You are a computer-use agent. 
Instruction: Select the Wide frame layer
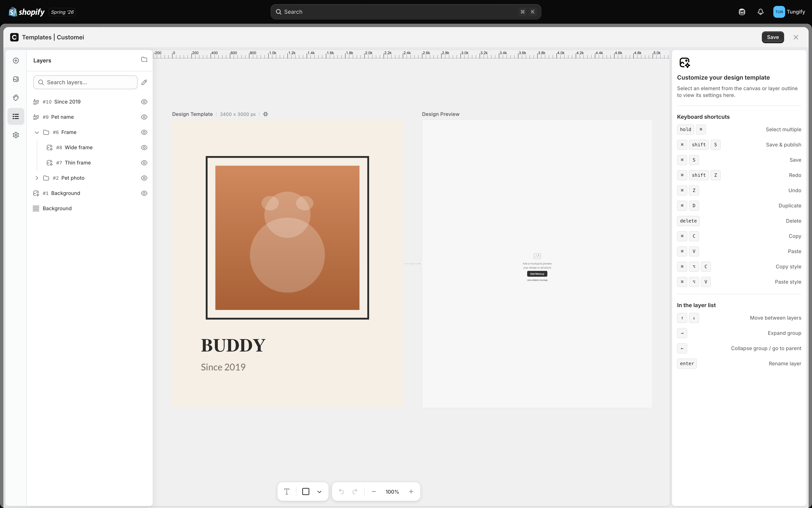90,148
